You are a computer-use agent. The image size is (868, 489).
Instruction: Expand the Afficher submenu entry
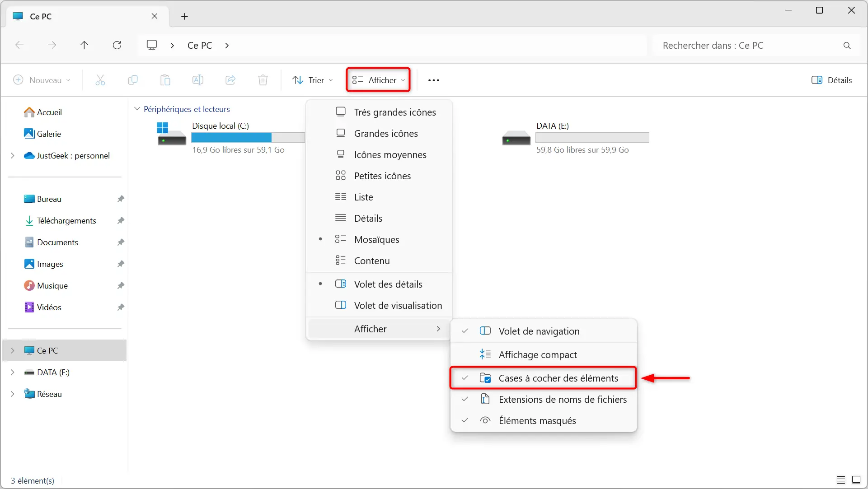point(379,329)
